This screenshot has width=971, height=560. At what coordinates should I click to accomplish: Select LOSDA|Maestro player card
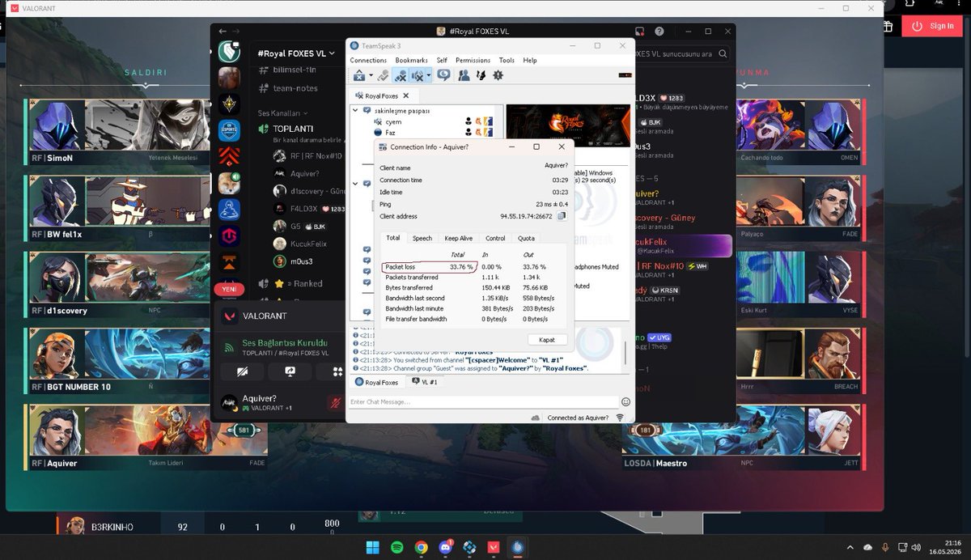coord(744,437)
